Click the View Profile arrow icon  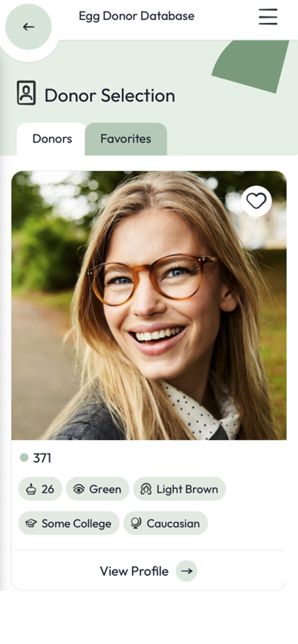pyautogui.click(x=187, y=571)
